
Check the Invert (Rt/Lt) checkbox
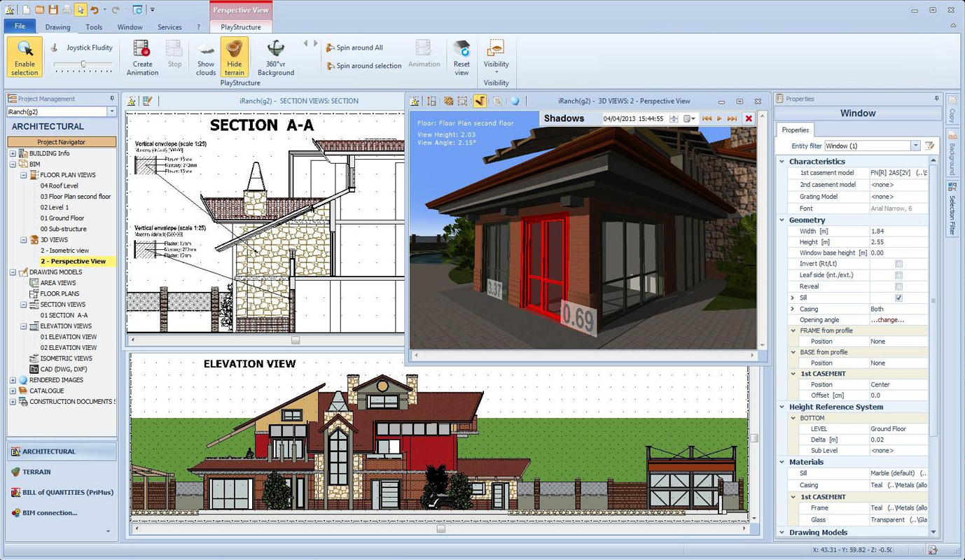pyautogui.click(x=898, y=264)
